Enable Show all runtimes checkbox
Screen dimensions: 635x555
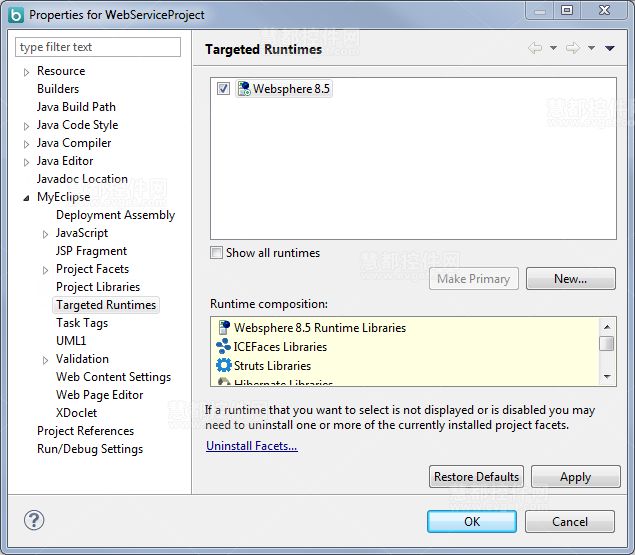tap(216, 252)
